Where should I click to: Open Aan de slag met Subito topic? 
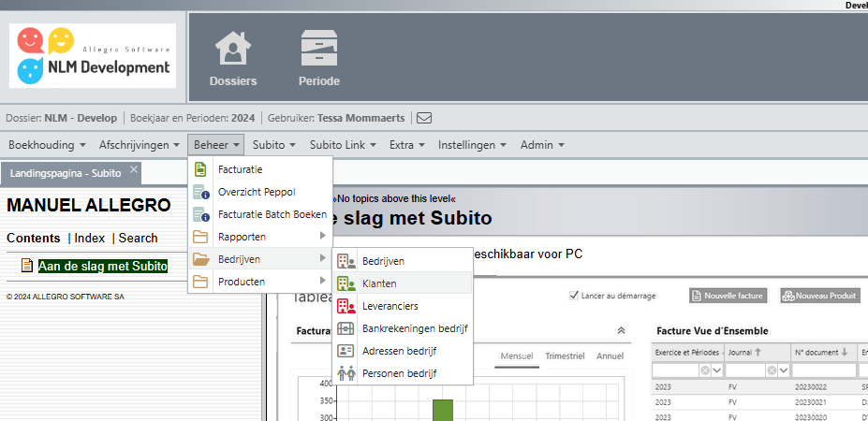click(x=103, y=266)
